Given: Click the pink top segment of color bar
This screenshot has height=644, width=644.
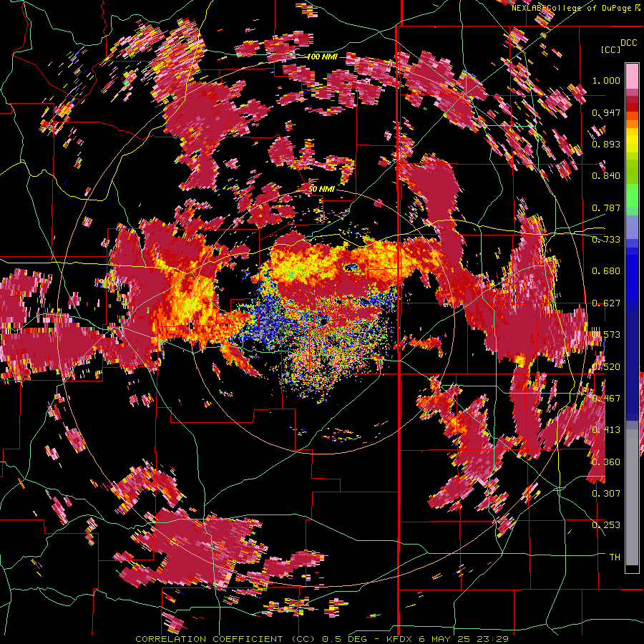Looking at the screenshot, I should (x=632, y=77).
